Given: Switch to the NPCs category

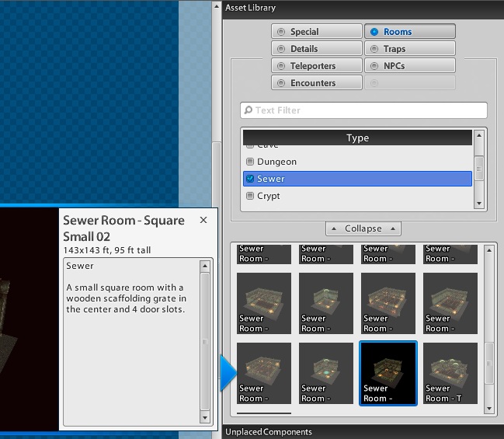Looking at the screenshot, I should point(410,65).
